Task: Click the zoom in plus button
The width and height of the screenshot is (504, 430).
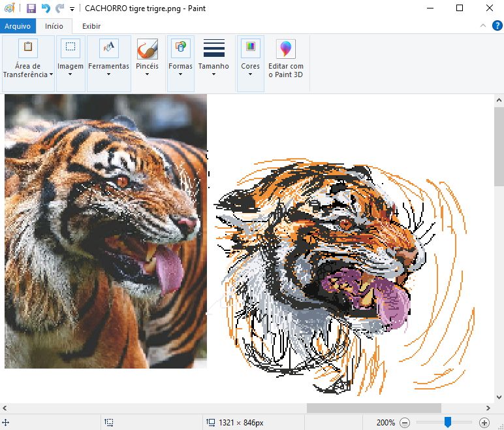Action: (x=484, y=423)
